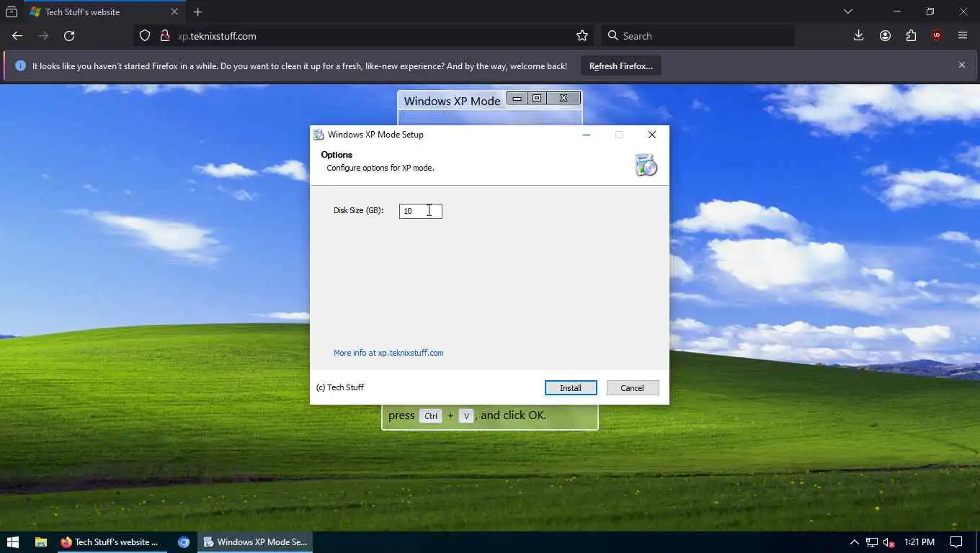This screenshot has height=553, width=980.
Task: Click the Windows XP Mode title bar
Action: tap(452, 101)
